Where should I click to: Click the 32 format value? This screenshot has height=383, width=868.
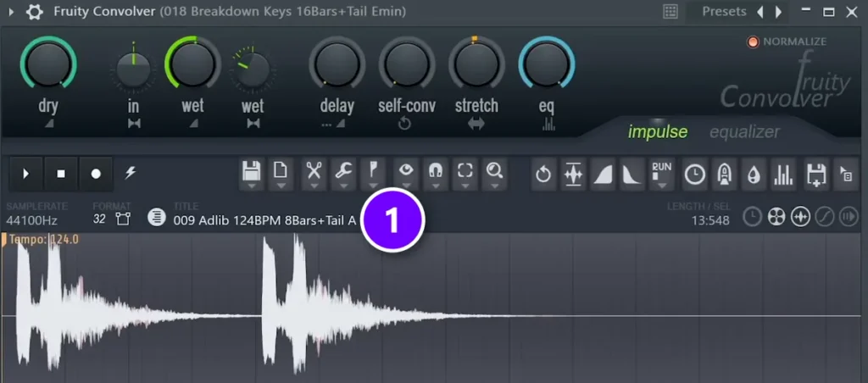[99, 219]
